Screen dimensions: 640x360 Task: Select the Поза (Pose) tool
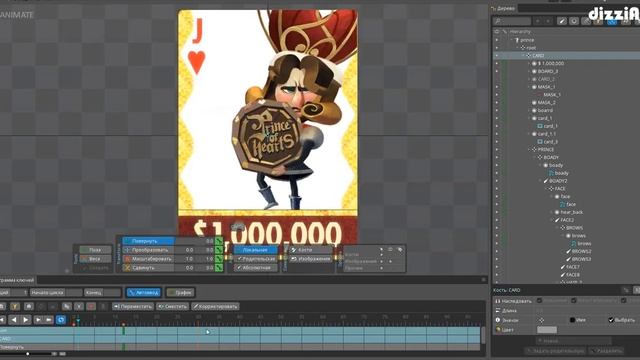coord(95,250)
